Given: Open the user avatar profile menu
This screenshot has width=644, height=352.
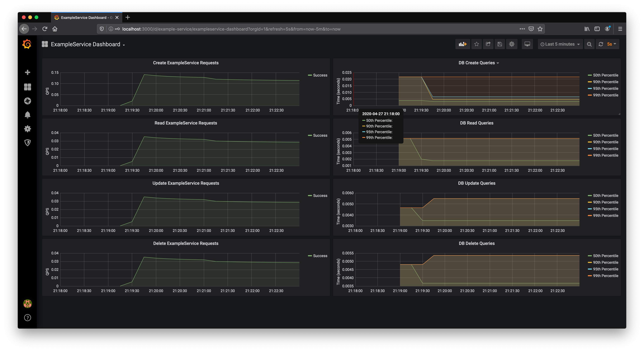Looking at the screenshot, I should pyautogui.click(x=28, y=304).
